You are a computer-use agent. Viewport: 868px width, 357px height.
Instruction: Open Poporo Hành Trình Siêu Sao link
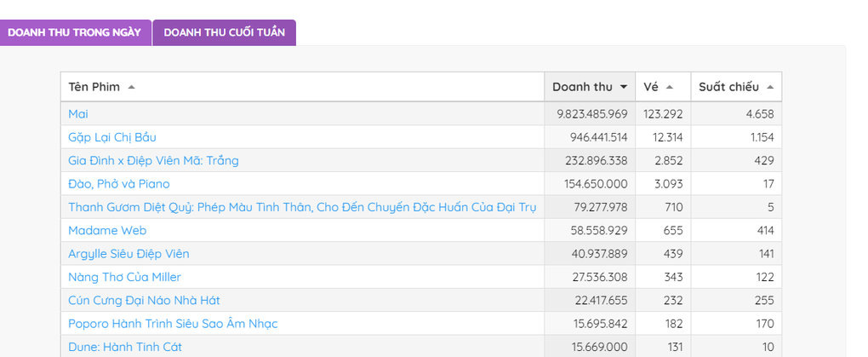click(173, 324)
